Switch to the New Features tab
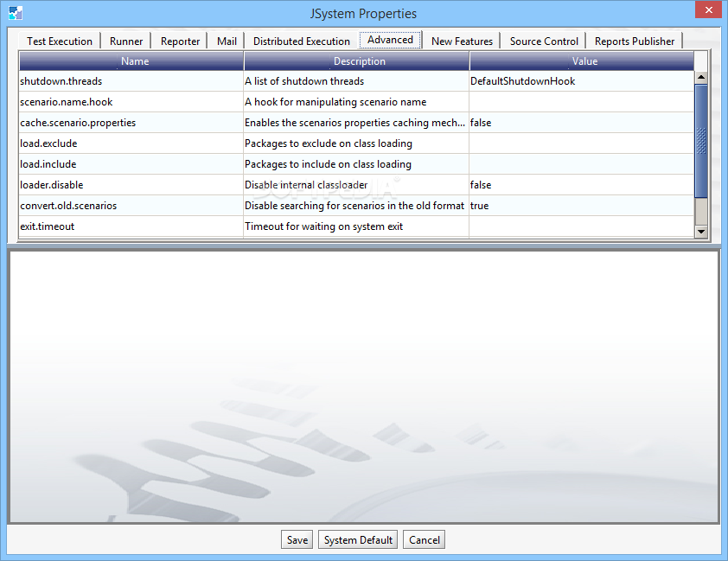Screen dimensions: 728x561 462,41
